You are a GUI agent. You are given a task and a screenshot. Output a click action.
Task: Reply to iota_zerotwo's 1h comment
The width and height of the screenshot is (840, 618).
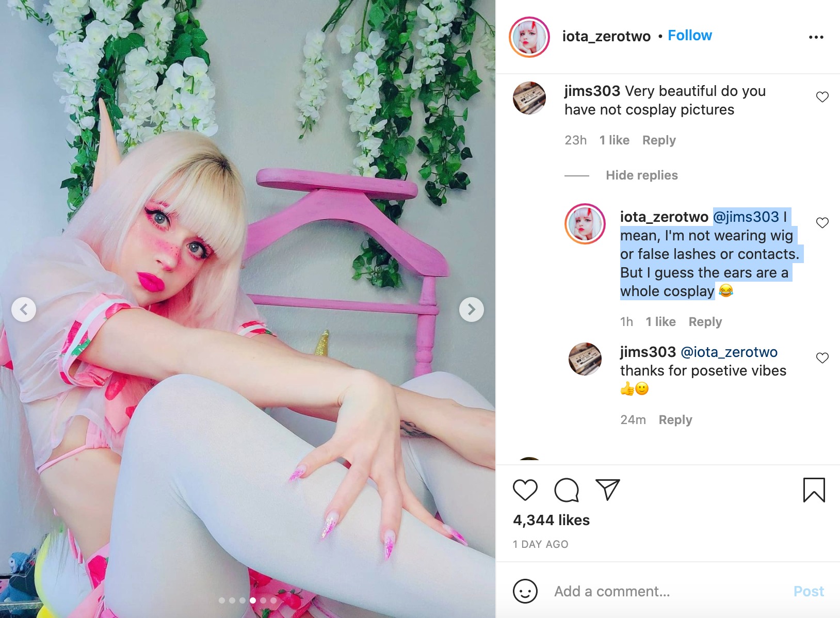click(705, 322)
